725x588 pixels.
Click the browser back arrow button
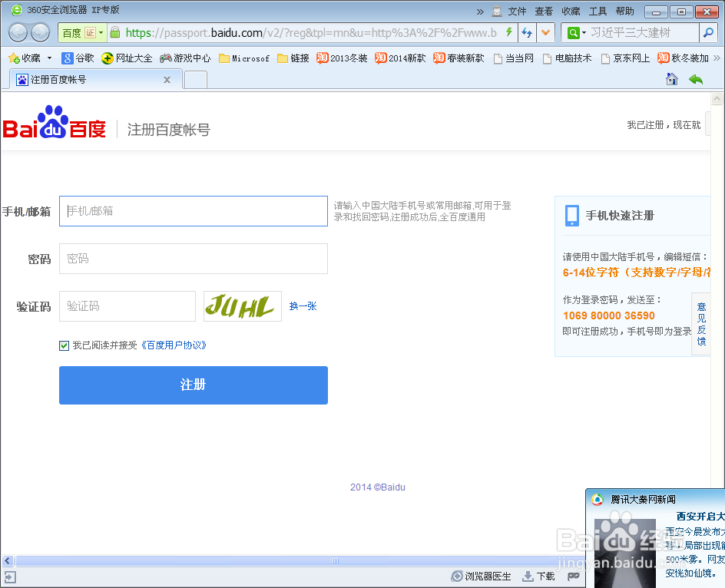[18, 32]
